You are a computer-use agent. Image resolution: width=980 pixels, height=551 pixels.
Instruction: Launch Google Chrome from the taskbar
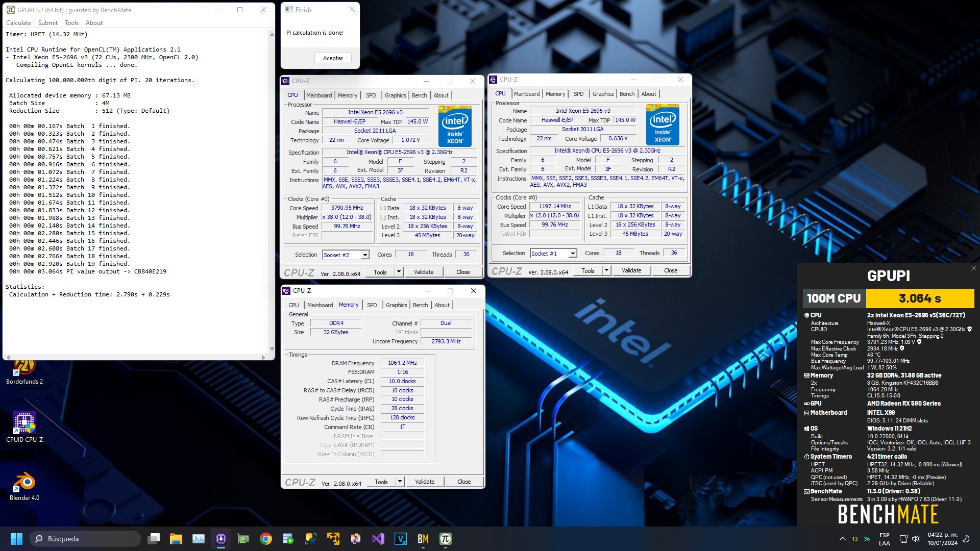[x=266, y=539]
